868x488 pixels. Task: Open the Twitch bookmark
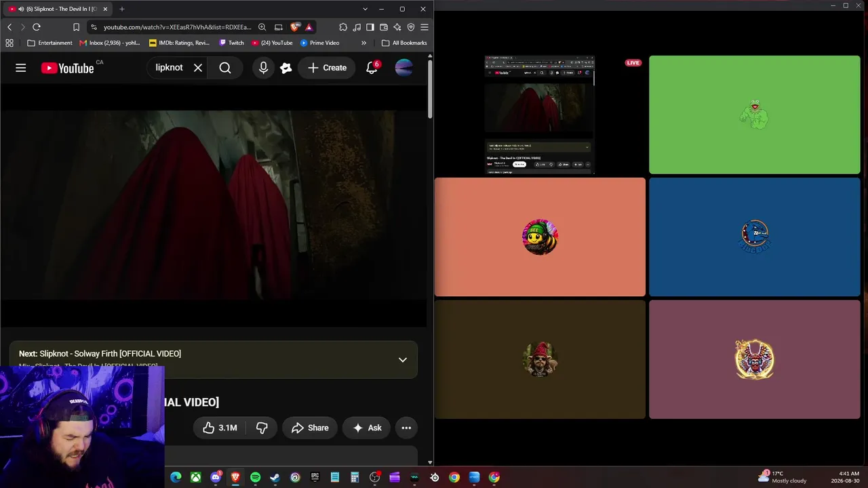pos(231,43)
